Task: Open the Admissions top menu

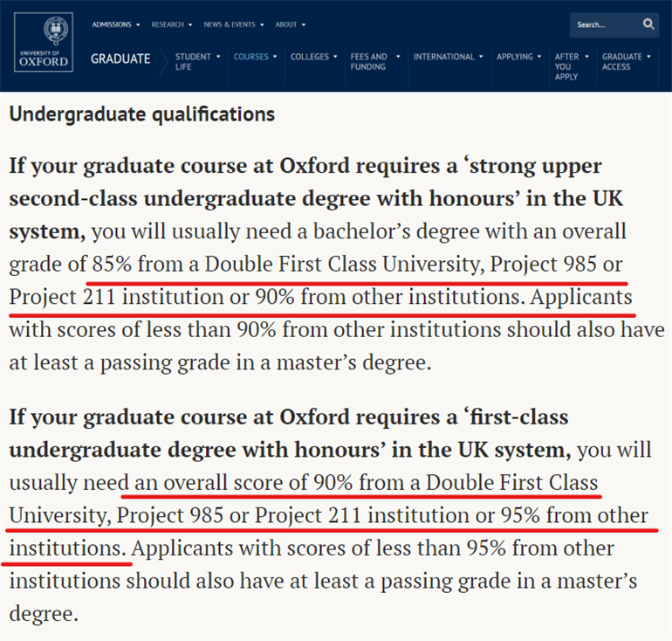Action: [112, 24]
